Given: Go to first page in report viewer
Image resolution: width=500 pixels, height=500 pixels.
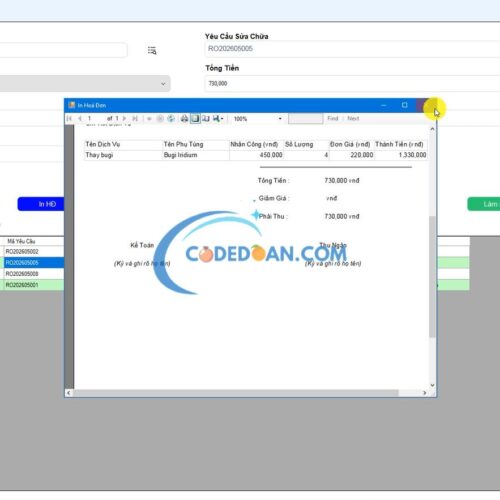Looking at the screenshot, I should 69,119.
